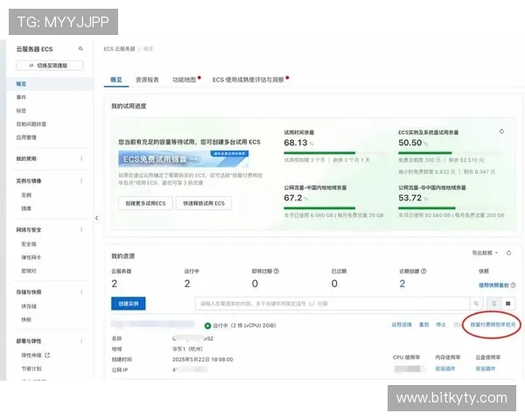Click the external link icon beside 弹性伸缩

(x=47, y=355)
